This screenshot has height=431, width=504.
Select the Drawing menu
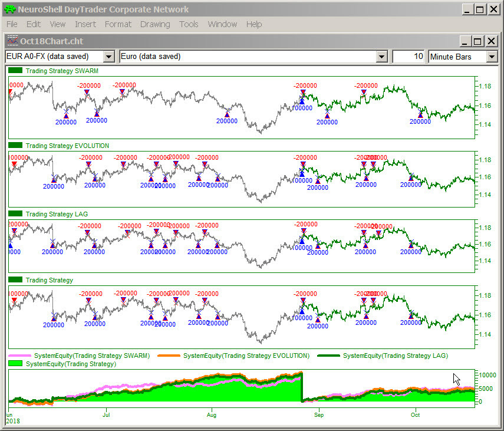tap(155, 24)
